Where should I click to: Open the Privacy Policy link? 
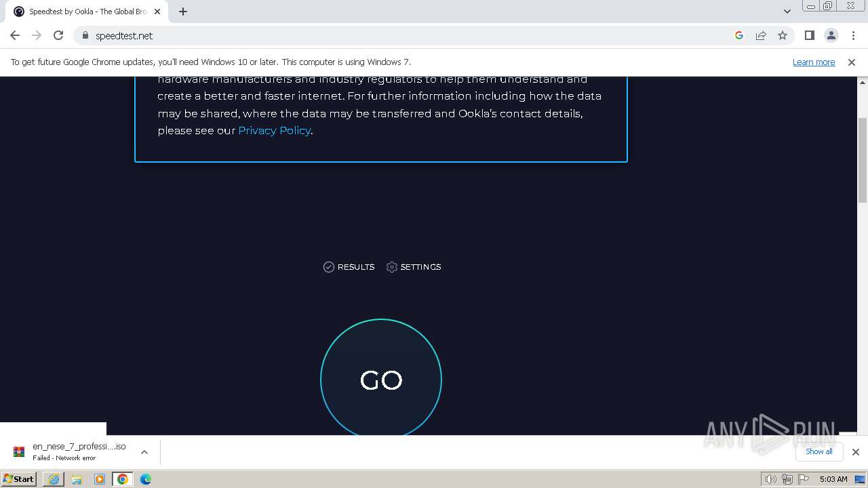tap(274, 130)
